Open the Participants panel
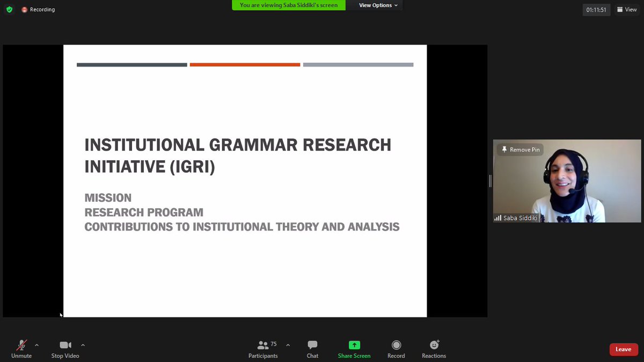The height and width of the screenshot is (362, 644). [263, 349]
